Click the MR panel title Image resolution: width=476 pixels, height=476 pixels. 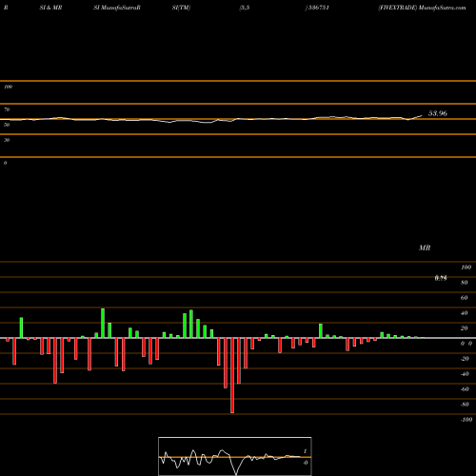[425, 248]
